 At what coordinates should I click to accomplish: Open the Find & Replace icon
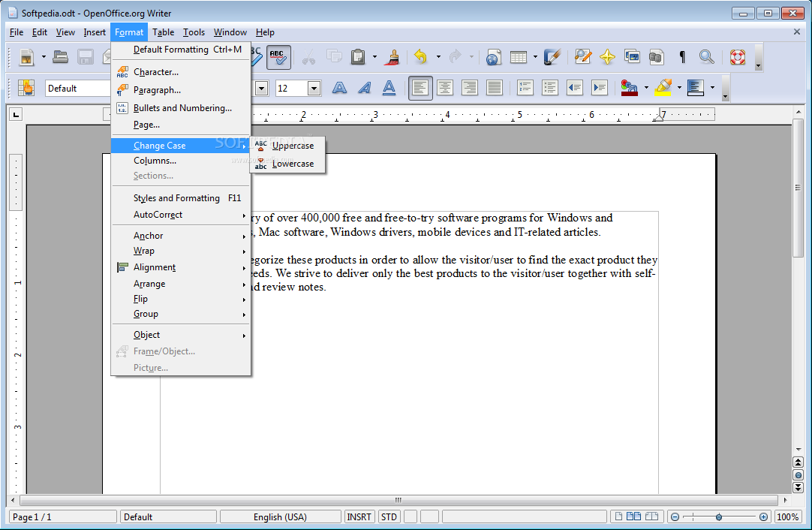(x=582, y=57)
